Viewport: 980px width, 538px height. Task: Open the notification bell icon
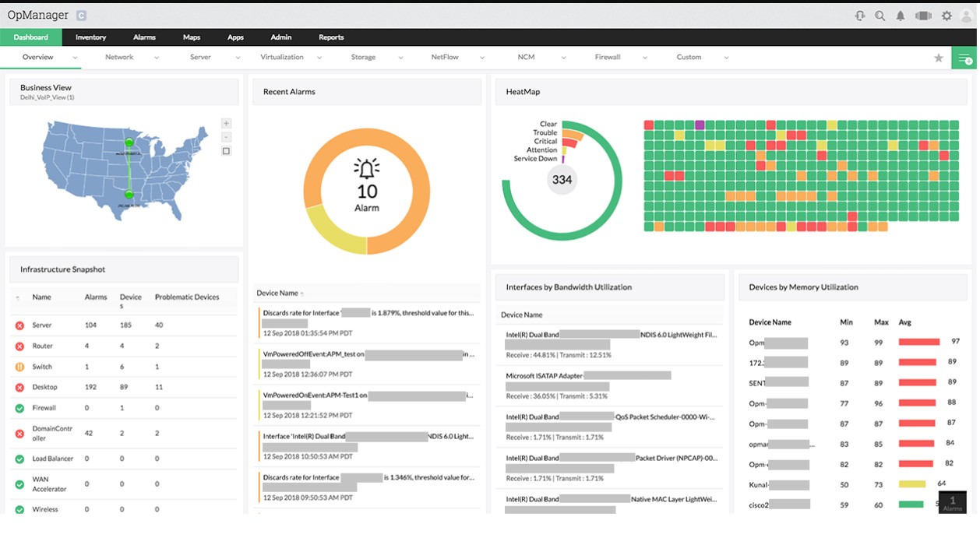pyautogui.click(x=902, y=16)
